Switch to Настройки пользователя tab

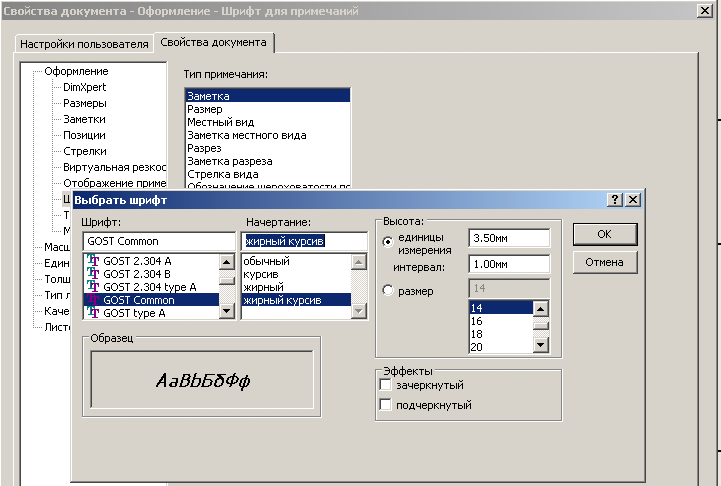[84, 44]
